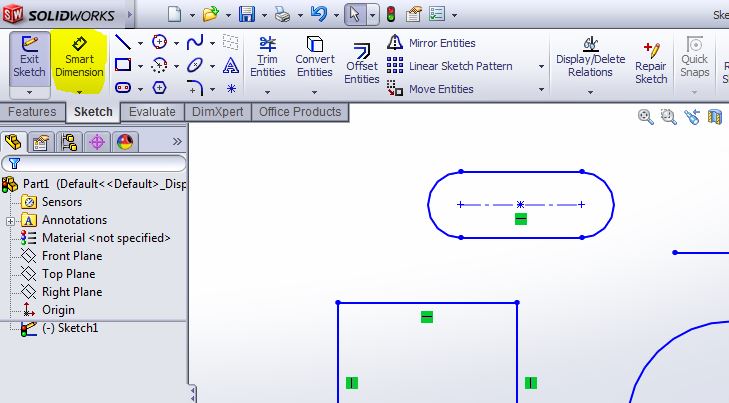Open the Spline tool dropdown arrow
This screenshot has height=403, width=729.
click(x=212, y=43)
